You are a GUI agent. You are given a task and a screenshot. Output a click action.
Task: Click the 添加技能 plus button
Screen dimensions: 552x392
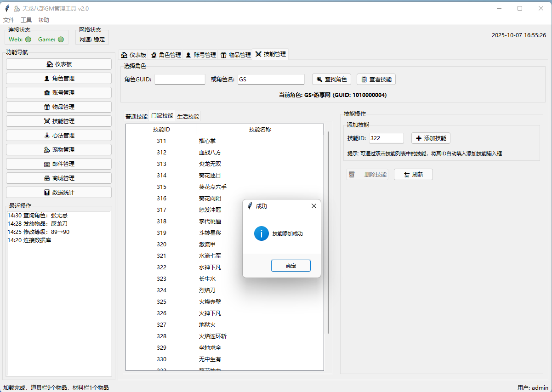(x=431, y=138)
